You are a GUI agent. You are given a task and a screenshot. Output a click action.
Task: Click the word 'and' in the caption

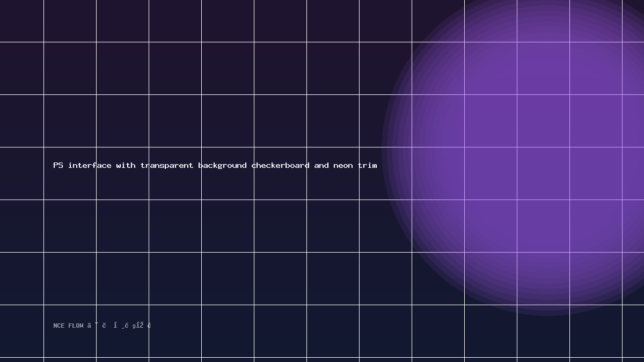coord(321,165)
